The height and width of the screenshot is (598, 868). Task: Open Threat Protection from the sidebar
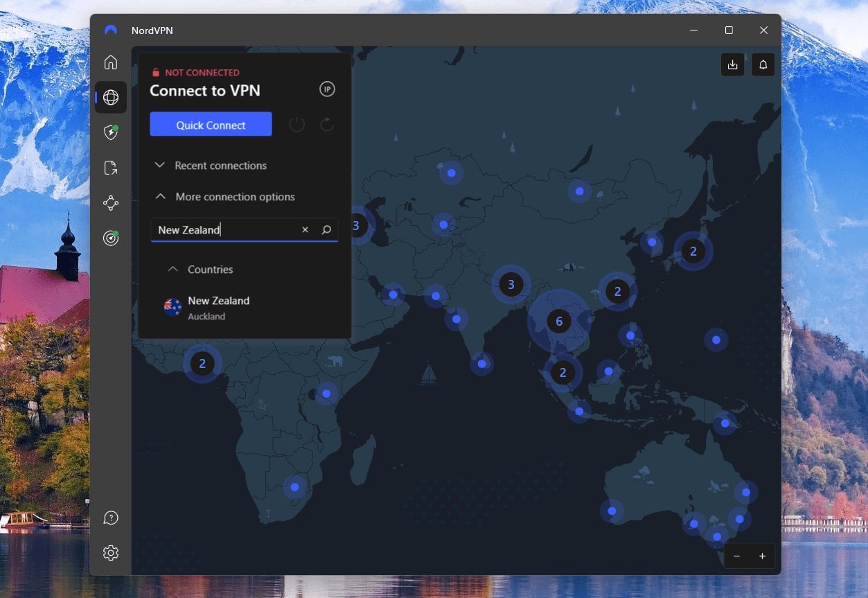(x=111, y=132)
